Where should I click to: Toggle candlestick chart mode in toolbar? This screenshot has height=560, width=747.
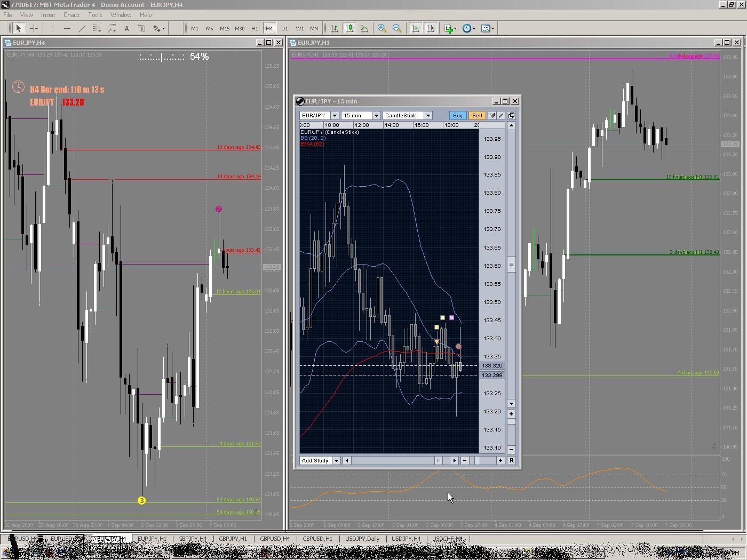click(349, 28)
